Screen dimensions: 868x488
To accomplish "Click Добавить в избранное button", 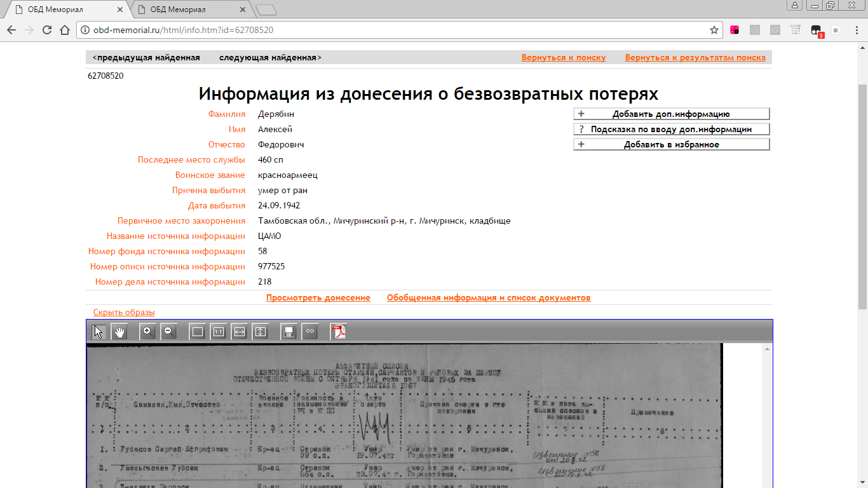I will (671, 144).
